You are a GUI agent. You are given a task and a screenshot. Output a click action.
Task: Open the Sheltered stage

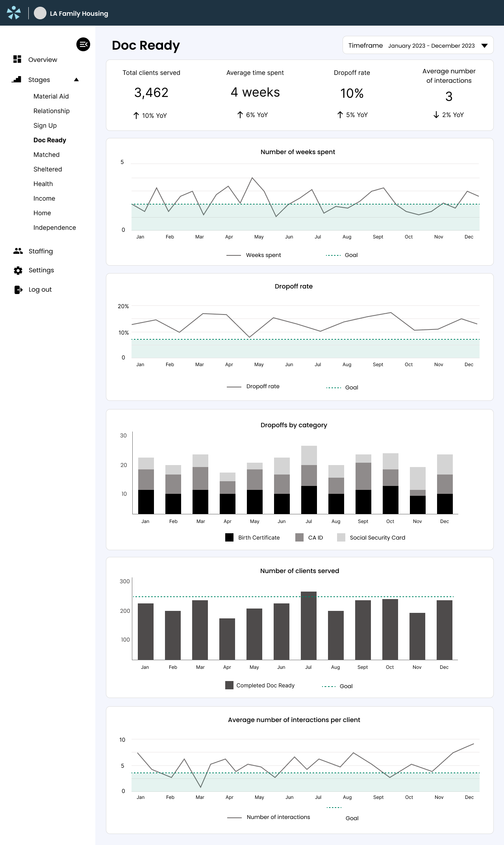(48, 169)
